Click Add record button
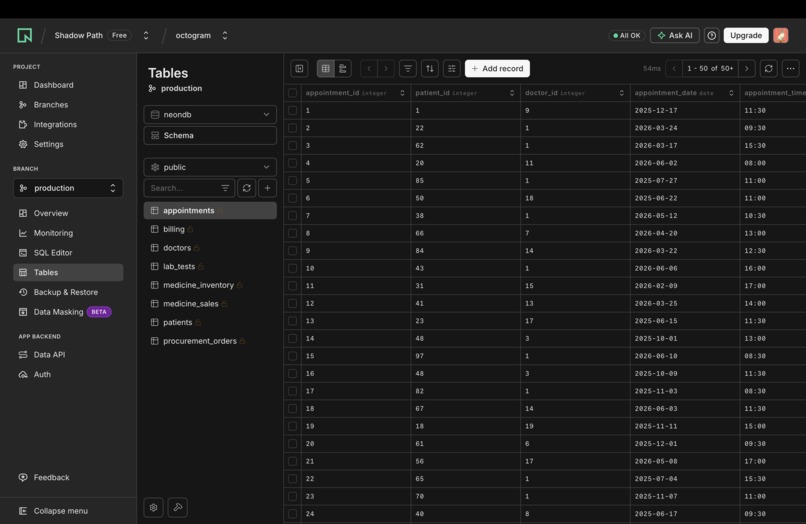This screenshot has height=524, width=806. coord(498,68)
